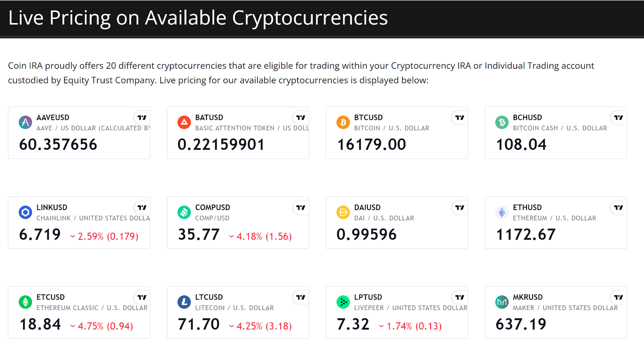The width and height of the screenshot is (644, 357).
Task: Open TradingView logo on MKRUSD widget
Action: coord(618,297)
